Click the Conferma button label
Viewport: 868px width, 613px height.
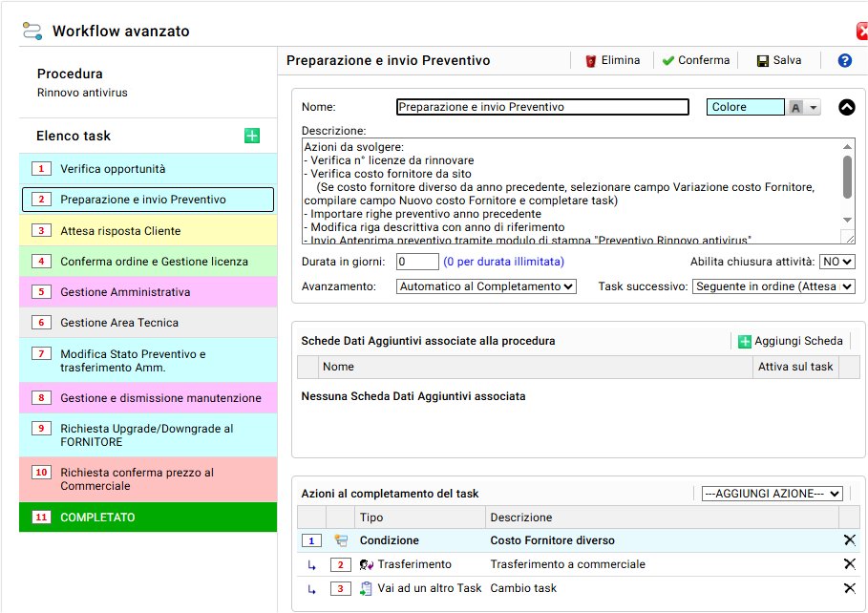[x=704, y=60]
